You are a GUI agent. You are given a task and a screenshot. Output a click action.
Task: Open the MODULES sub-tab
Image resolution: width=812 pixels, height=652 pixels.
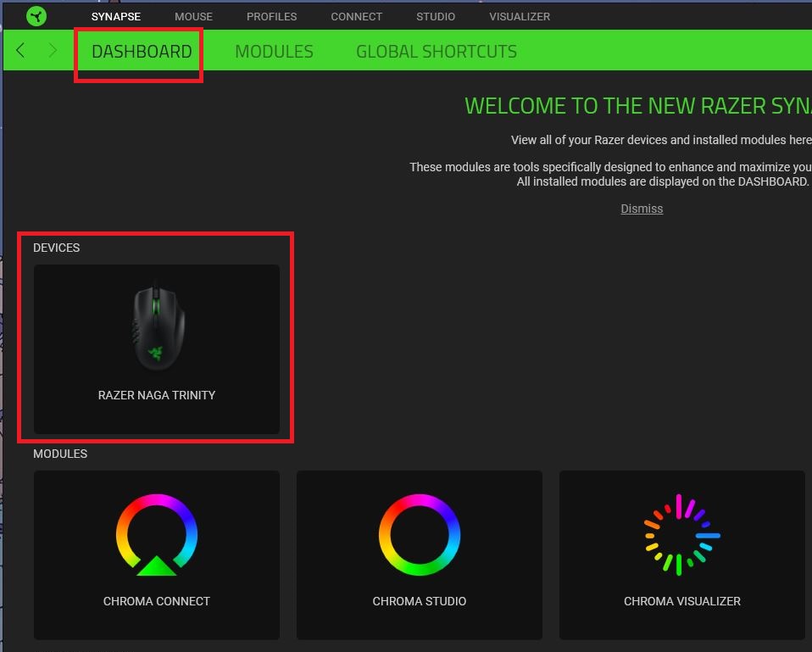click(x=274, y=51)
